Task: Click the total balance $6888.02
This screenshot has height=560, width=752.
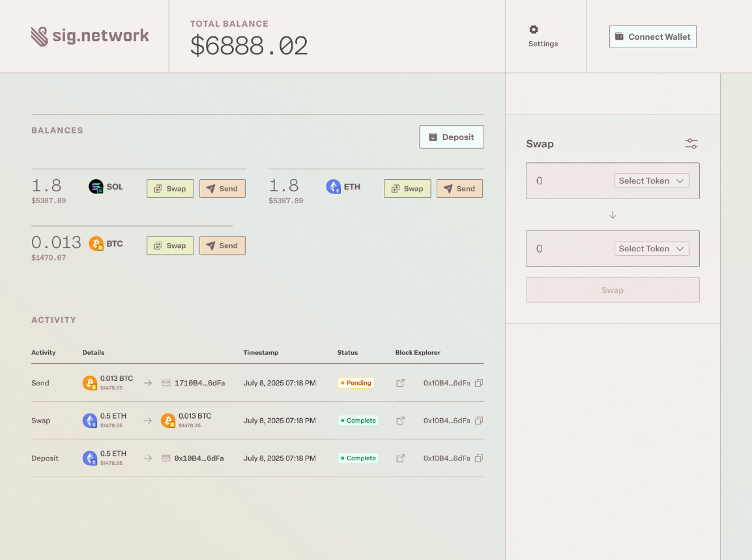Action: (x=249, y=46)
